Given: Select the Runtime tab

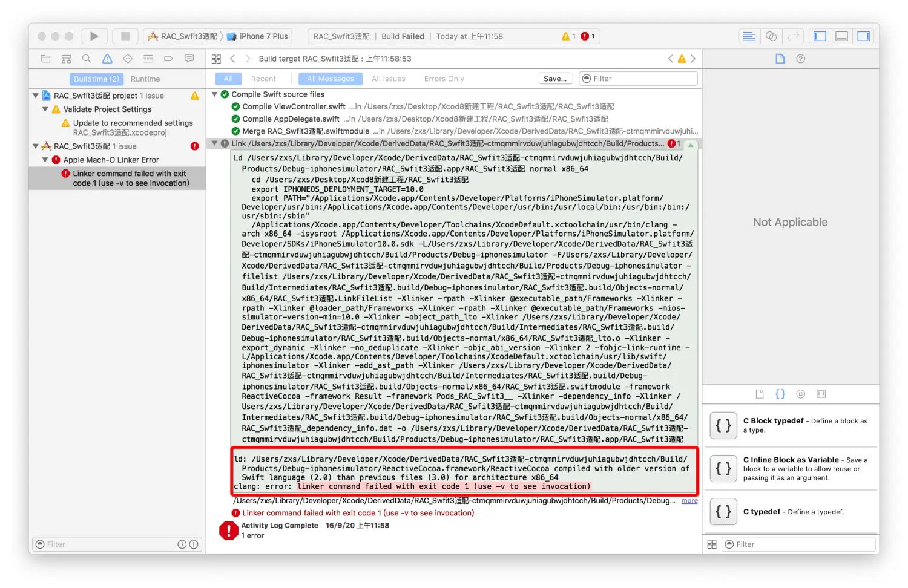Looking at the screenshot, I should coord(145,79).
